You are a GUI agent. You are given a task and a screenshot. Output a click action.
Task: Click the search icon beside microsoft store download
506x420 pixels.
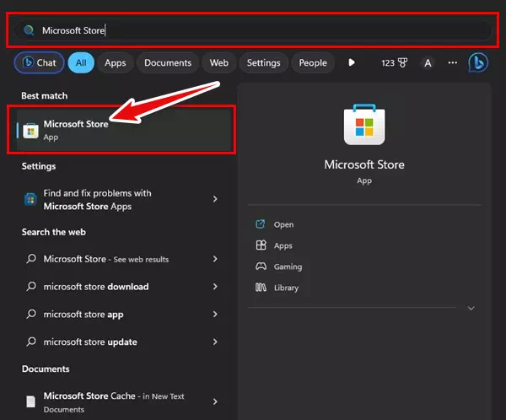pyautogui.click(x=31, y=287)
